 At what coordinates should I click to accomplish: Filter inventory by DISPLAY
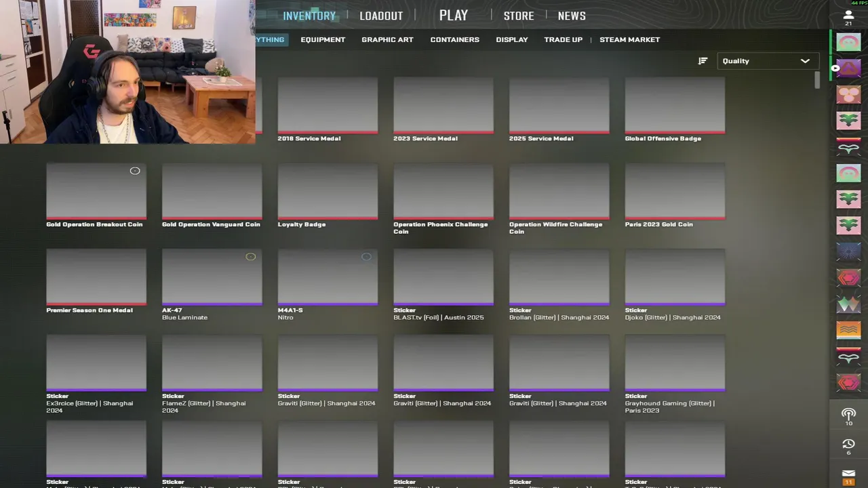pyautogui.click(x=512, y=39)
